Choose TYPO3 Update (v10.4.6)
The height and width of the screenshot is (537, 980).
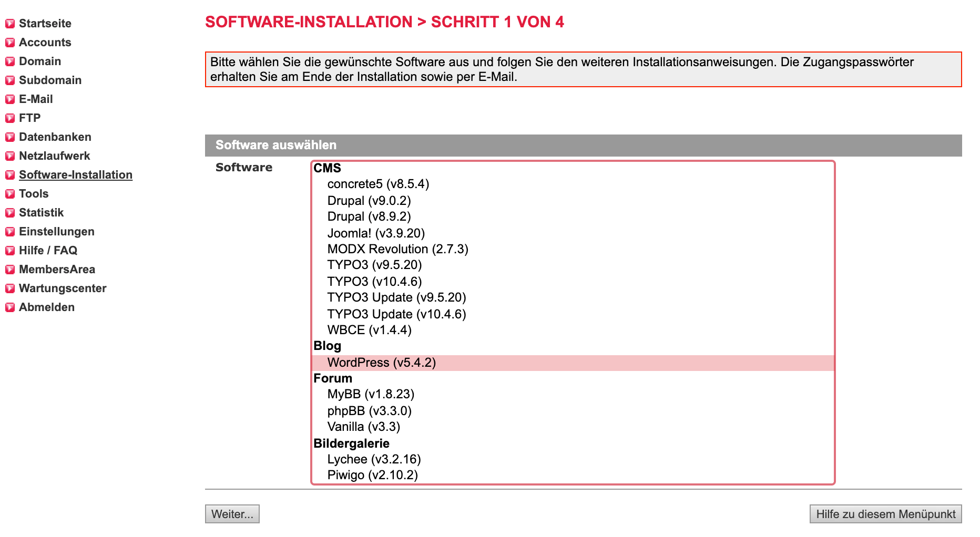[x=573, y=314]
